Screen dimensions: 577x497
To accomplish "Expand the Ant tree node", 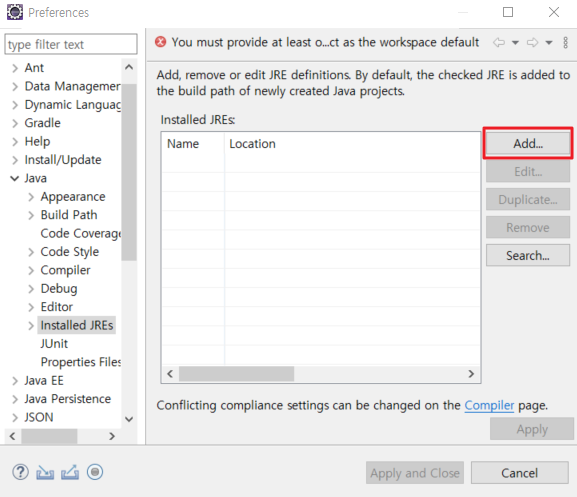I will point(15,68).
